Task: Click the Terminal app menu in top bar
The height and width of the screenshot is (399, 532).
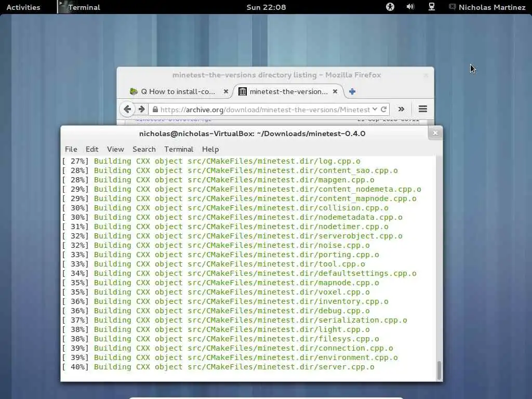Action: (79, 7)
